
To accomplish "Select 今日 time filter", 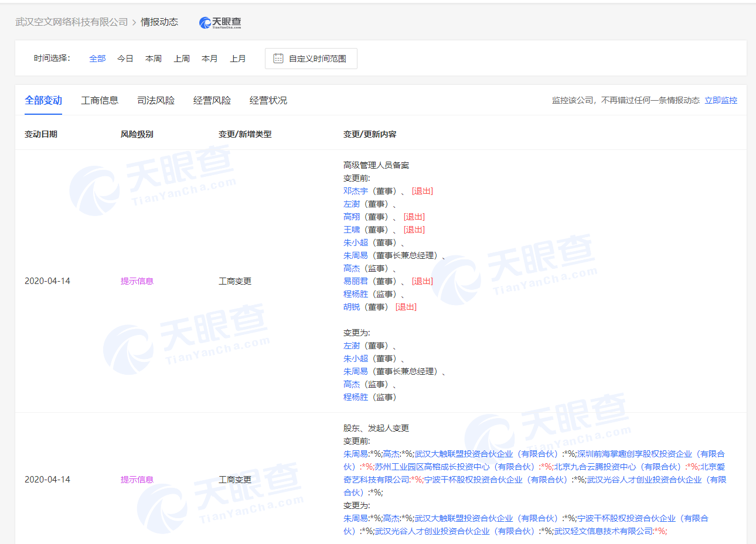I will coord(125,59).
